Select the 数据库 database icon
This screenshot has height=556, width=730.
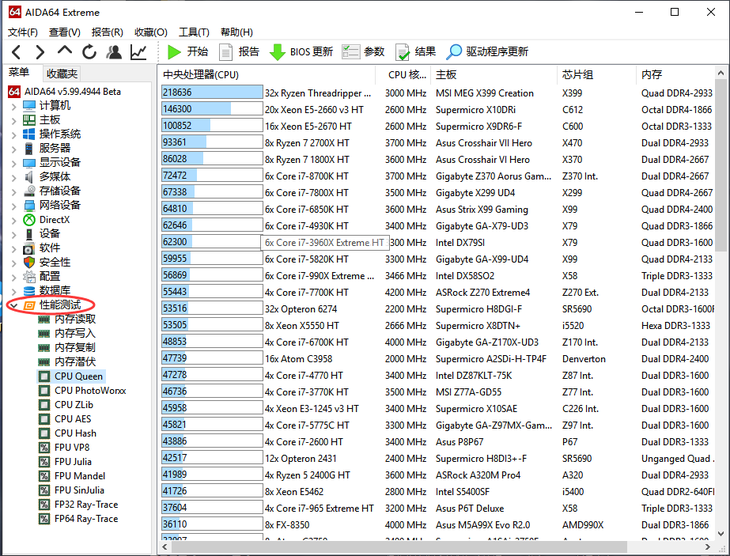[x=29, y=291]
